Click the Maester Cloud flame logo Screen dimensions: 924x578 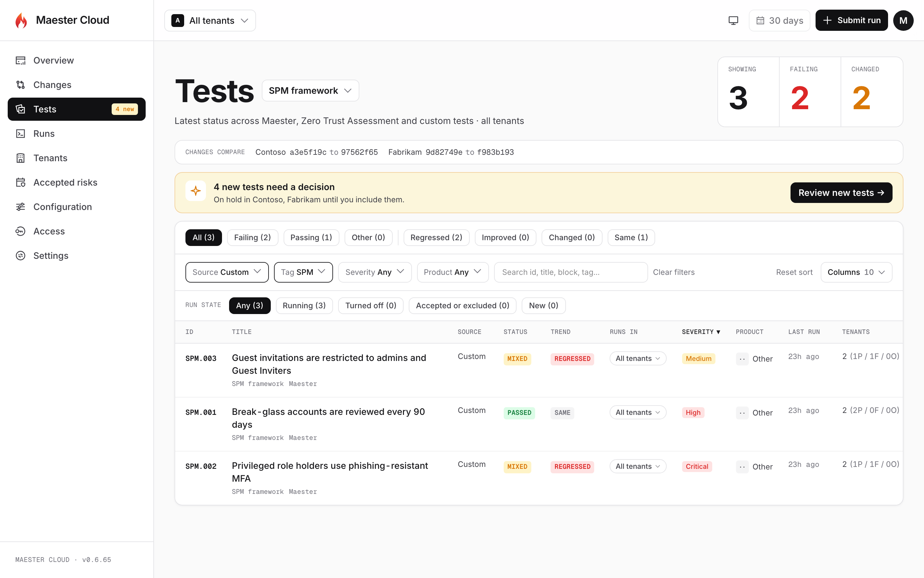[x=21, y=20]
